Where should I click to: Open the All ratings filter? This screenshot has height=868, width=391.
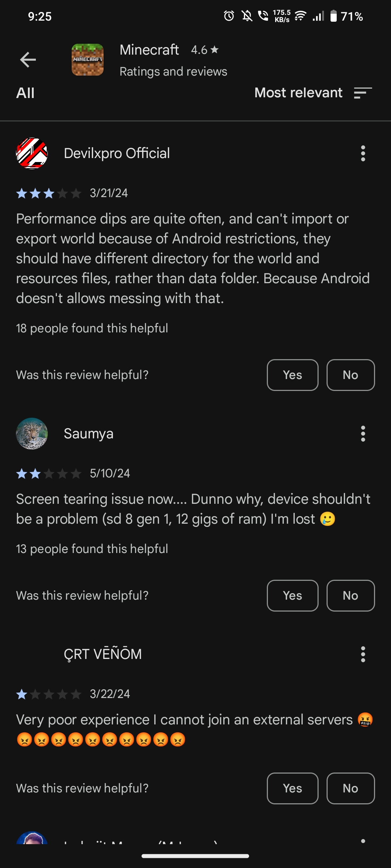[x=25, y=93]
